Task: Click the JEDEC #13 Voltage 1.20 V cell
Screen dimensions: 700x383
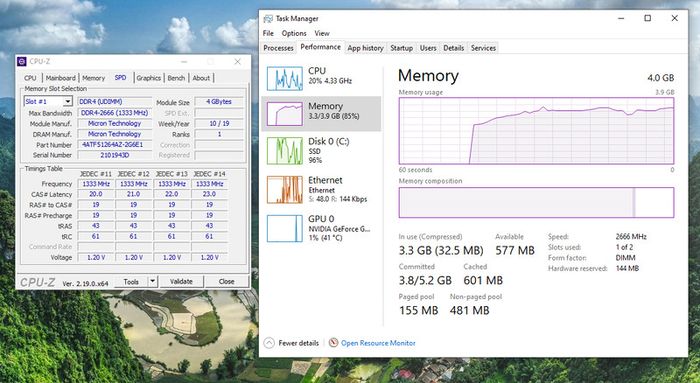Action: [x=171, y=257]
